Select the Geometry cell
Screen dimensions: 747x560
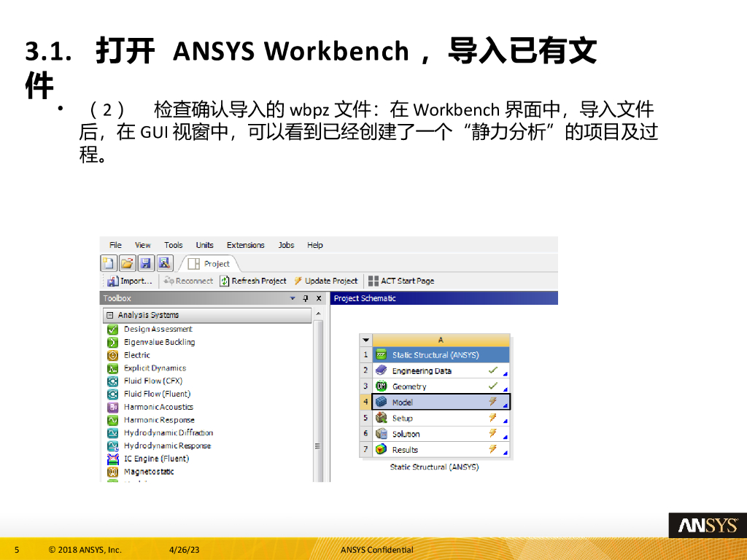[x=441, y=386]
